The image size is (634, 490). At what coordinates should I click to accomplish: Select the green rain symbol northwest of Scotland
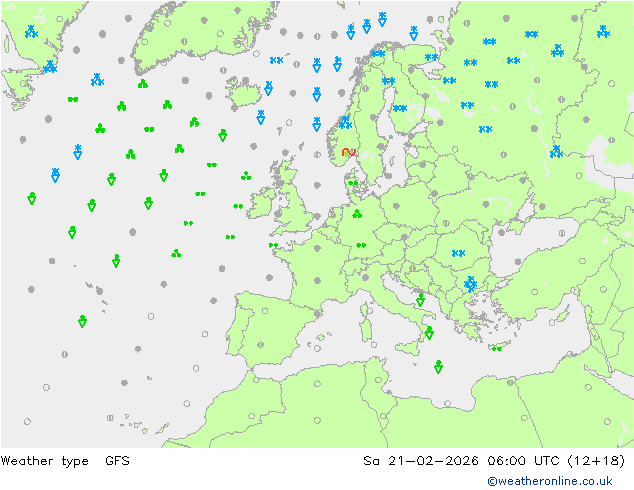246,176
